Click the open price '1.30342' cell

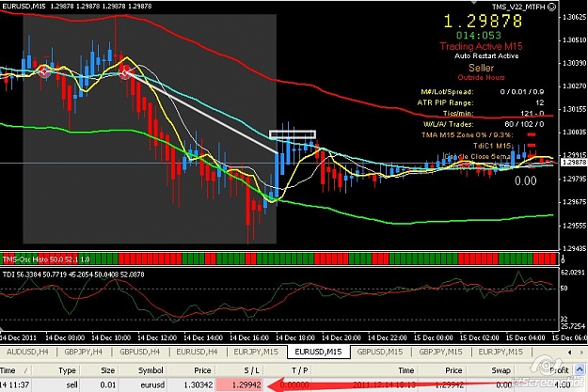click(198, 384)
